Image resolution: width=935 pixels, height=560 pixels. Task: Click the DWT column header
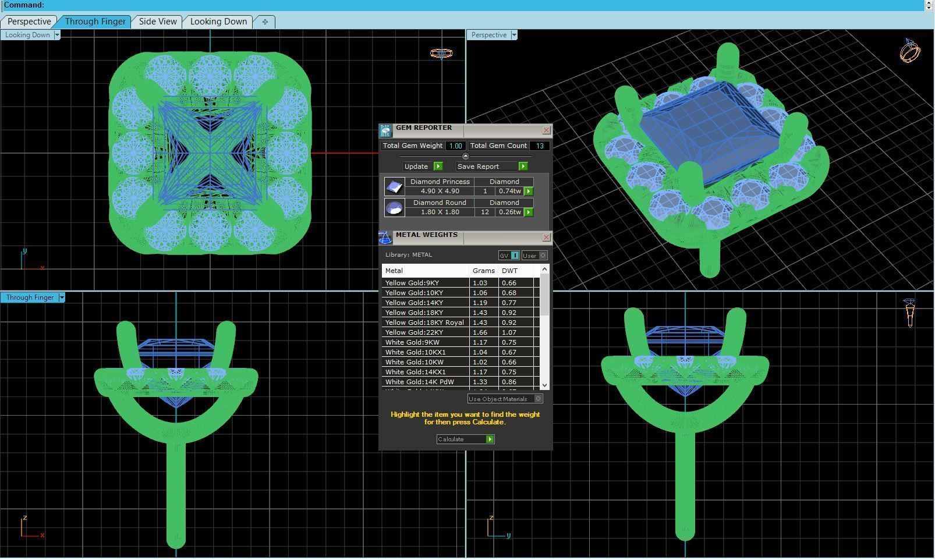(516, 271)
